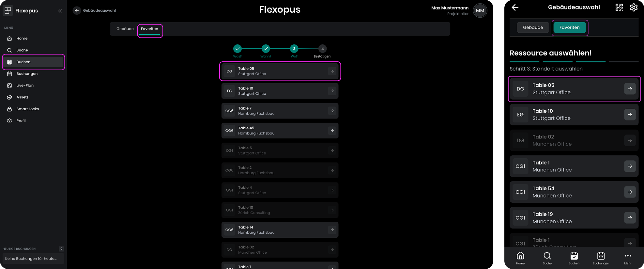Go to Assets in the sidebar

(x=22, y=97)
